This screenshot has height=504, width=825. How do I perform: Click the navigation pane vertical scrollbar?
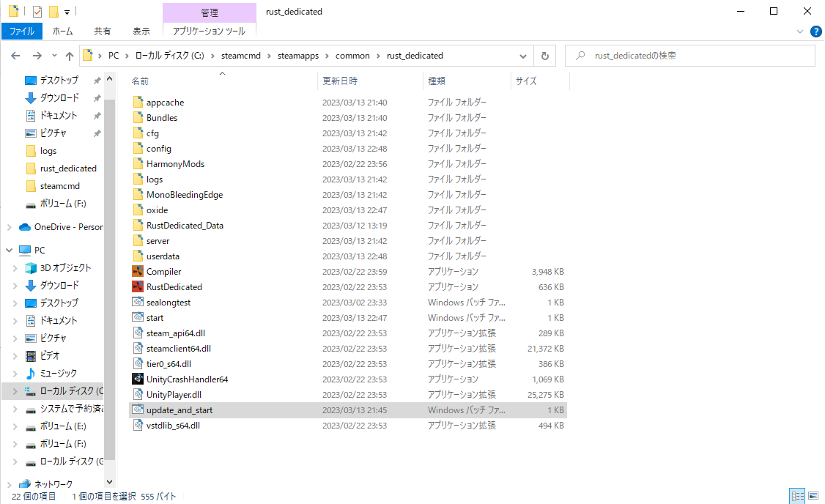click(109, 280)
